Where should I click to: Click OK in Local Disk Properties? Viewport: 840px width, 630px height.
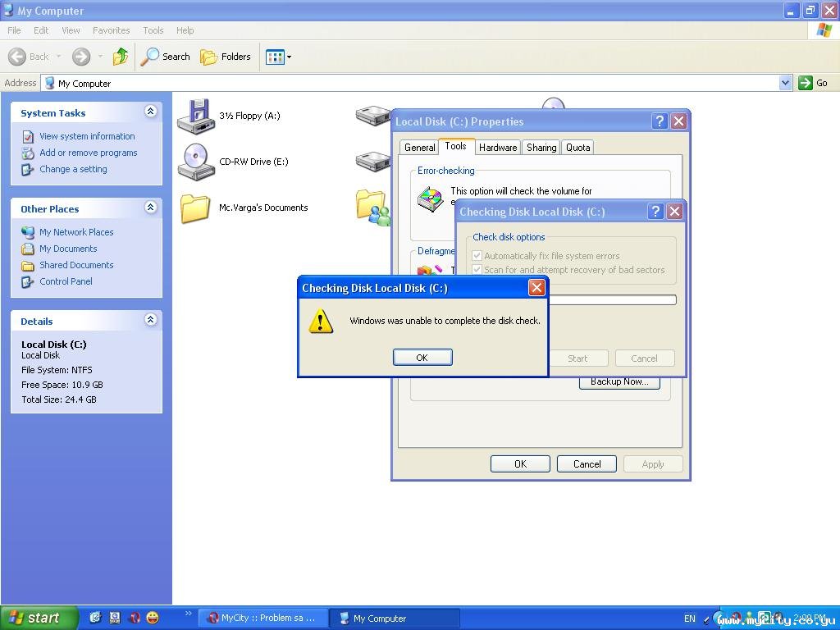(x=520, y=464)
